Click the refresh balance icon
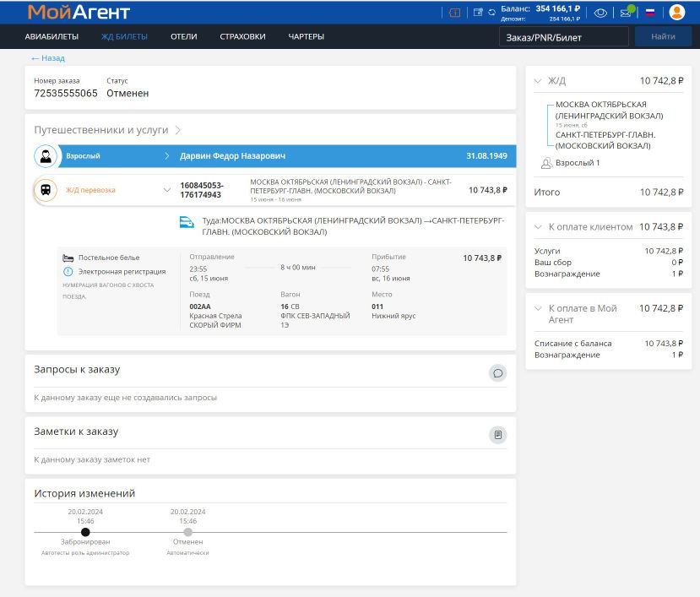The width and height of the screenshot is (700, 597). click(x=491, y=13)
